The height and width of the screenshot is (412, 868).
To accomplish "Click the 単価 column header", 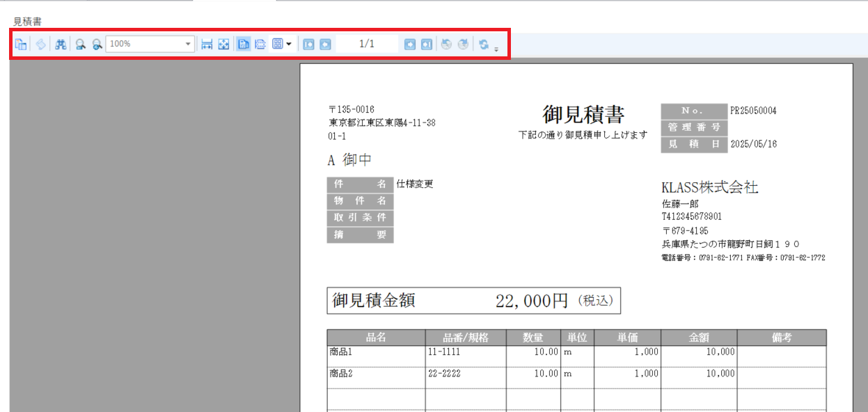I will pyautogui.click(x=627, y=338).
